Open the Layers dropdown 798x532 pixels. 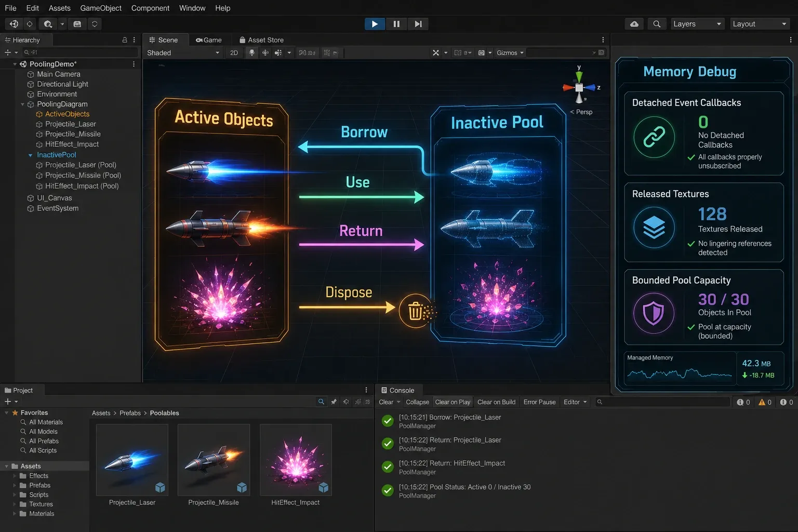(x=697, y=24)
